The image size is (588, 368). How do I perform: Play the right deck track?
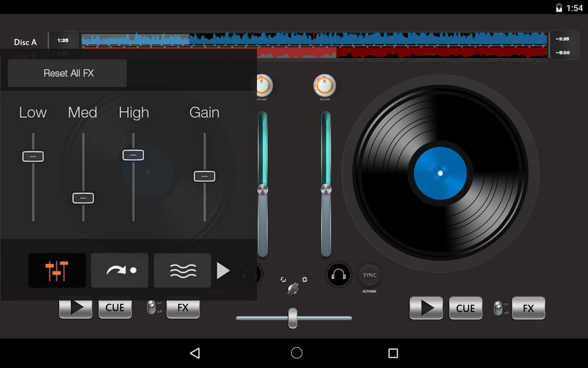426,308
